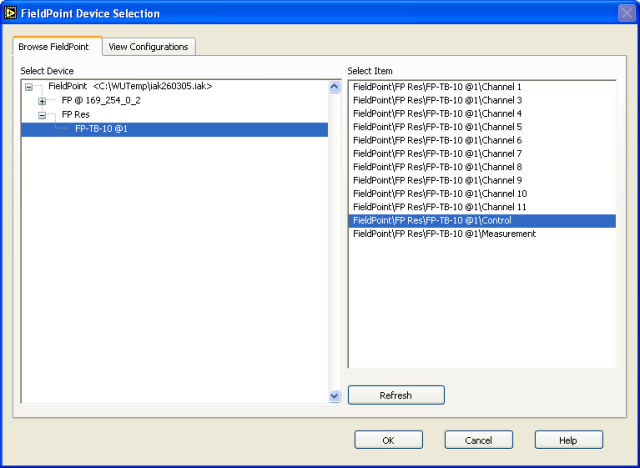Viewport: 640px width, 468px height.
Task: Select FP @ 169_254_0_2 in device tree
Action: (101, 100)
